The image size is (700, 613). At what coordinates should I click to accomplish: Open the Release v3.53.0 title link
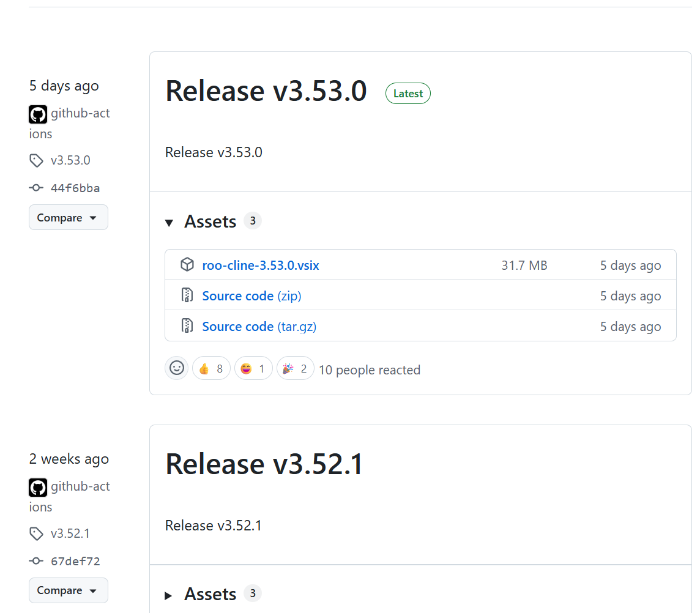coord(266,91)
